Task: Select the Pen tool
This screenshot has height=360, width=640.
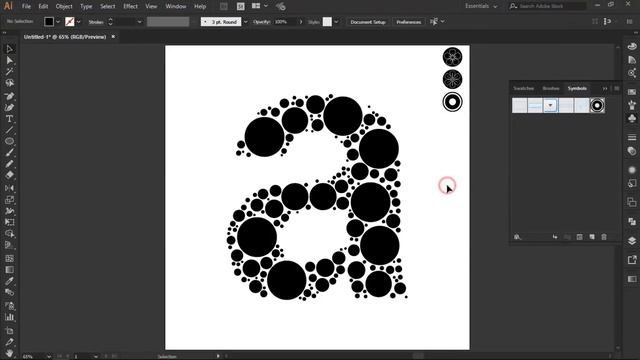Action: [x=9, y=96]
